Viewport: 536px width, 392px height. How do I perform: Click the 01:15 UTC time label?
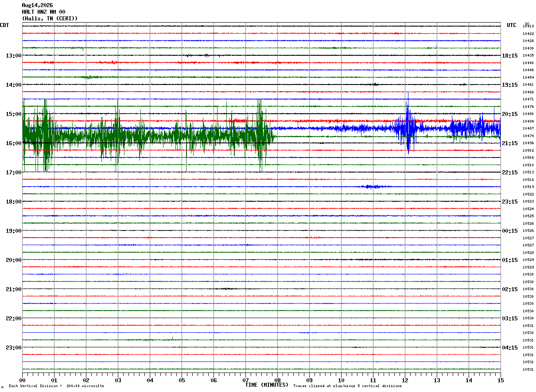click(509, 260)
